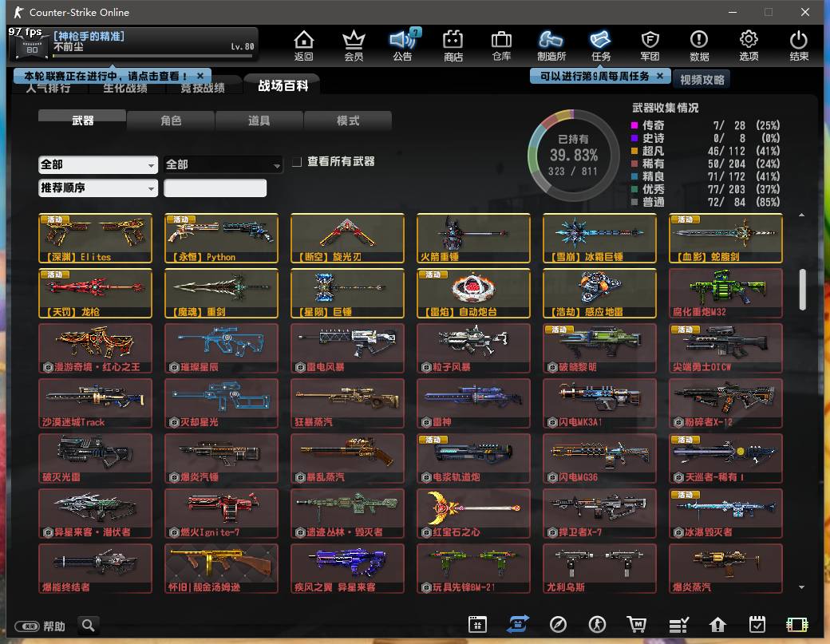Viewport: 830px width, 644px height.
Task: Select the 火箭重锤 weapon card
Action: coord(473,238)
